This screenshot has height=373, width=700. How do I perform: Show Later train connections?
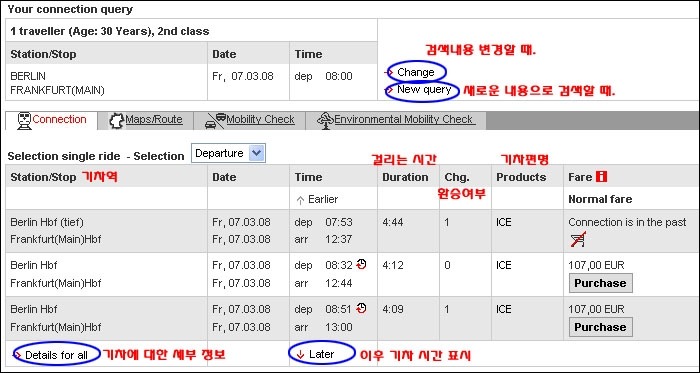pos(321,354)
